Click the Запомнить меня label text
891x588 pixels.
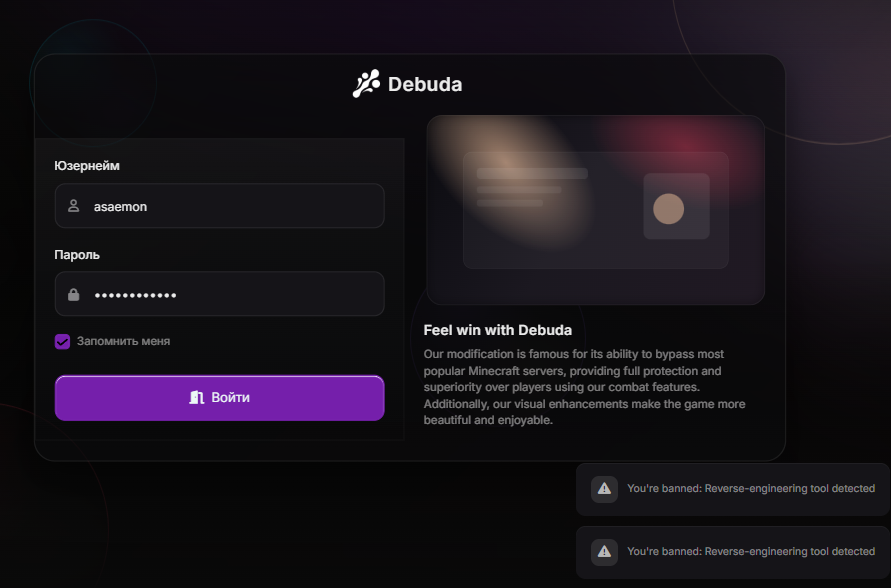click(123, 341)
